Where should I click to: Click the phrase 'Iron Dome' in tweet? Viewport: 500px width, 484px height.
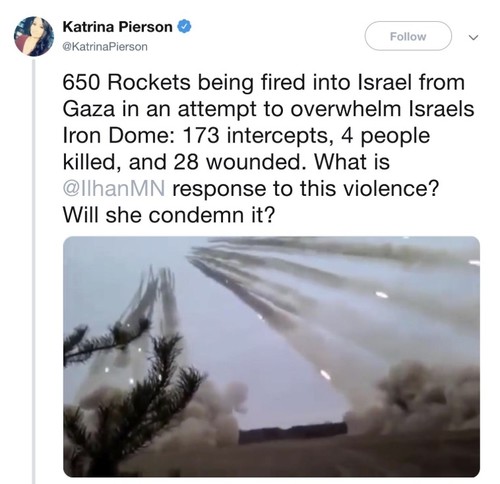point(116,136)
